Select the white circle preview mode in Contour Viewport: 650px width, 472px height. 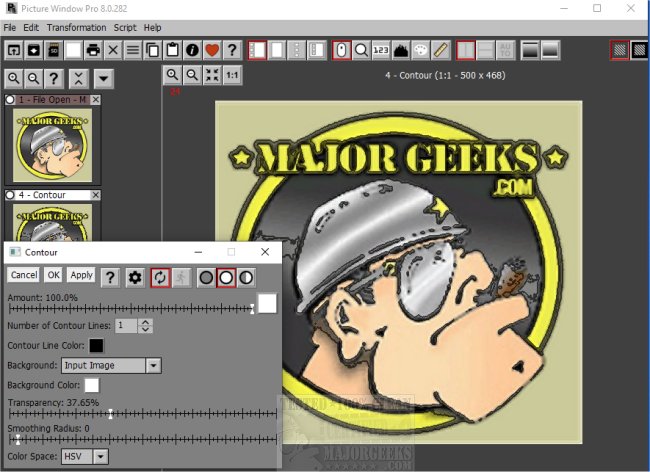click(226, 278)
